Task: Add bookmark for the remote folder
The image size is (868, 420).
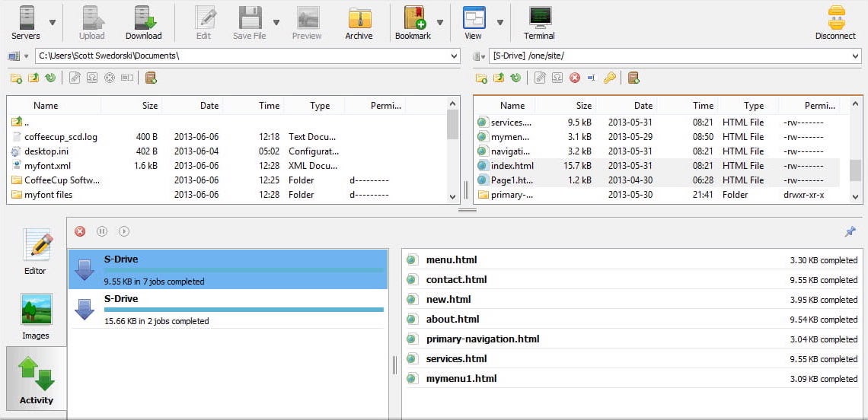Action: point(633,78)
